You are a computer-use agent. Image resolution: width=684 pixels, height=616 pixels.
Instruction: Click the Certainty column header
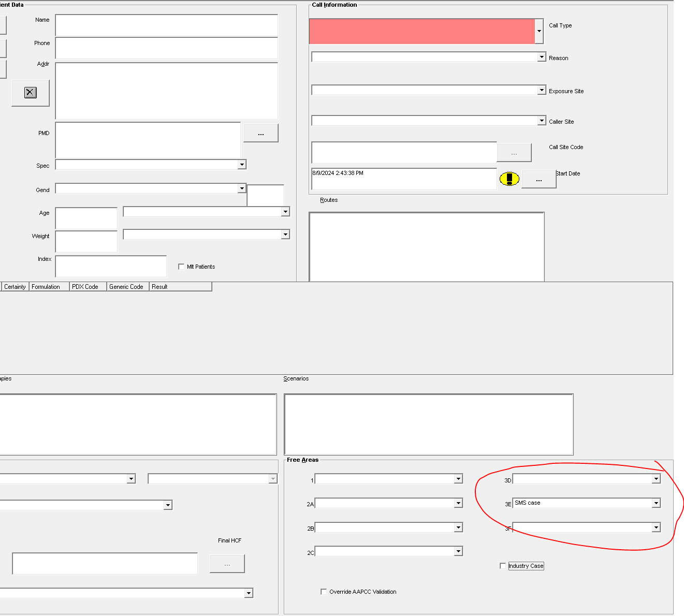[15, 287]
